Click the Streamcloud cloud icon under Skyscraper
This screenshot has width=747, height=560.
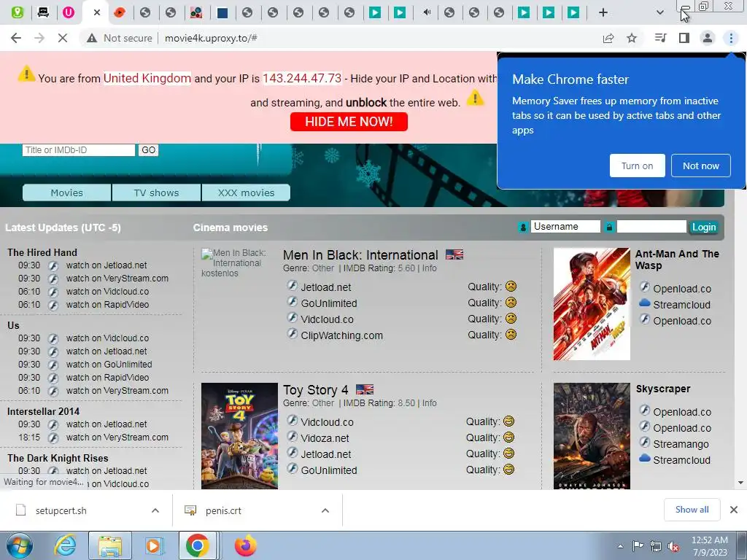(x=645, y=458)
